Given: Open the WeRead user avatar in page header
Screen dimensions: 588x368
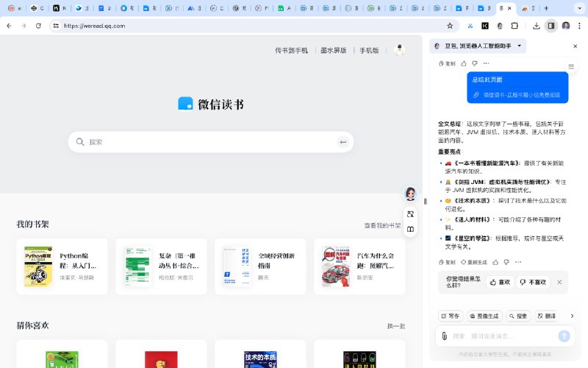Looking at the screenshot, I should point(399,49).
